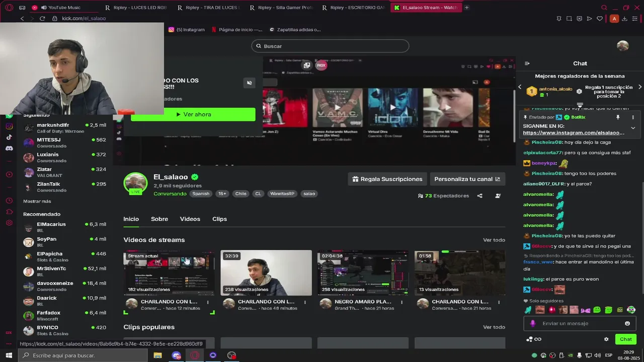Viewport: 644px width, 362px height.
Task: Open options for Stream actual video card
Action: click(208, 302)
